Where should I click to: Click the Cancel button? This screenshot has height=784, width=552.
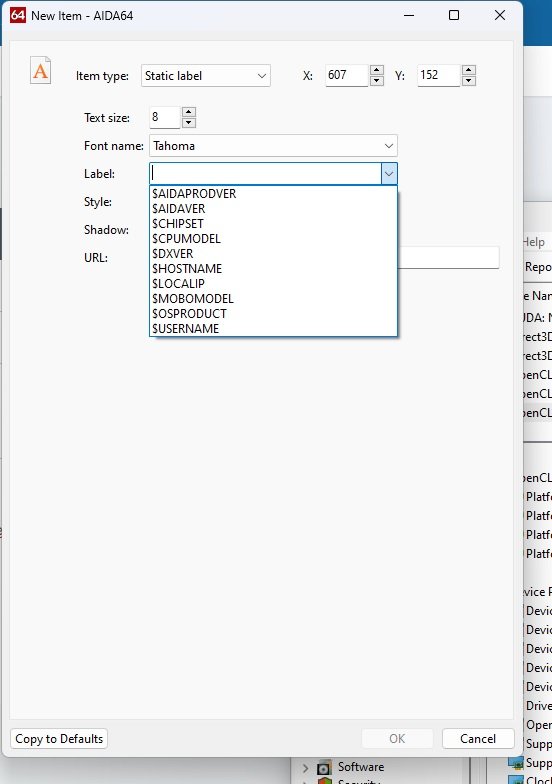pos(478,738)
